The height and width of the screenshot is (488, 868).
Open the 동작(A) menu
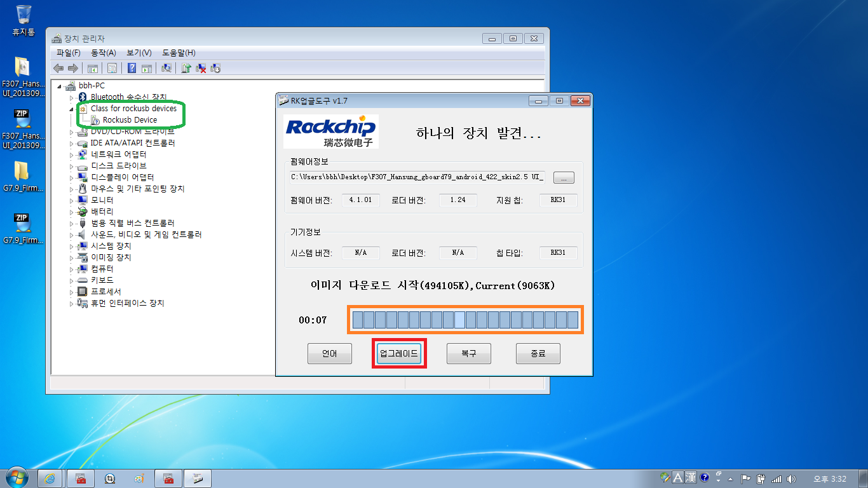click(104, 53)
